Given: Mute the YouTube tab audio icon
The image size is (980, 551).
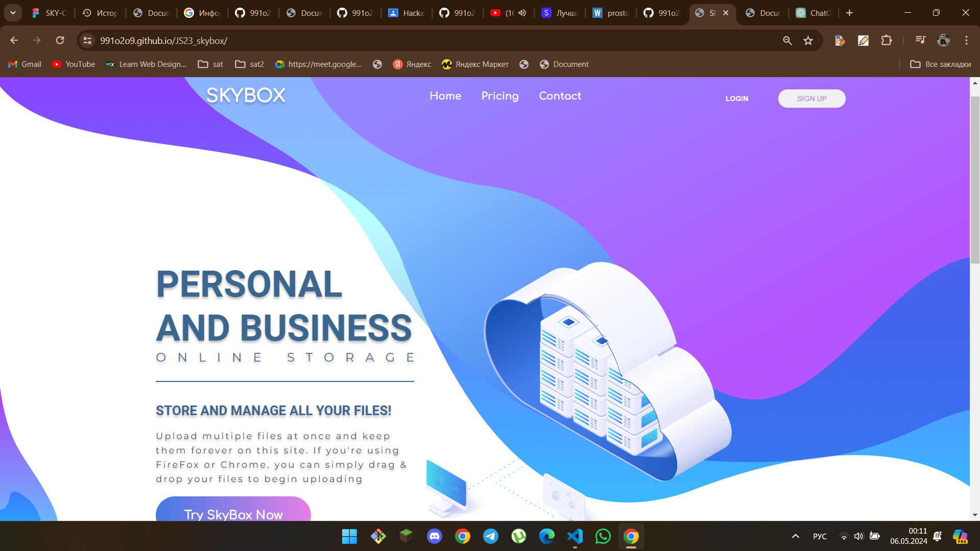Looking at the screenshot, I should pos(522,13).
